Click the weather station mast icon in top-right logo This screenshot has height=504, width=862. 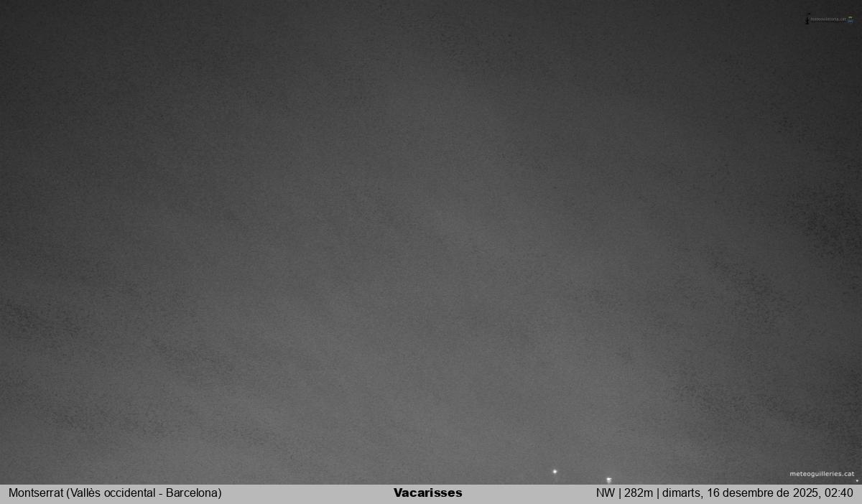(807, 19)
